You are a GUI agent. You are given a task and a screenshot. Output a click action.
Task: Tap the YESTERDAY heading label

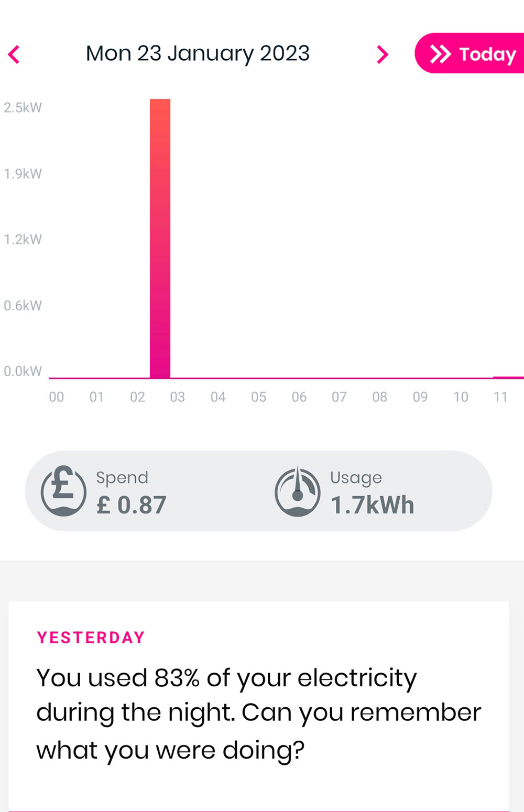point(91,638)
